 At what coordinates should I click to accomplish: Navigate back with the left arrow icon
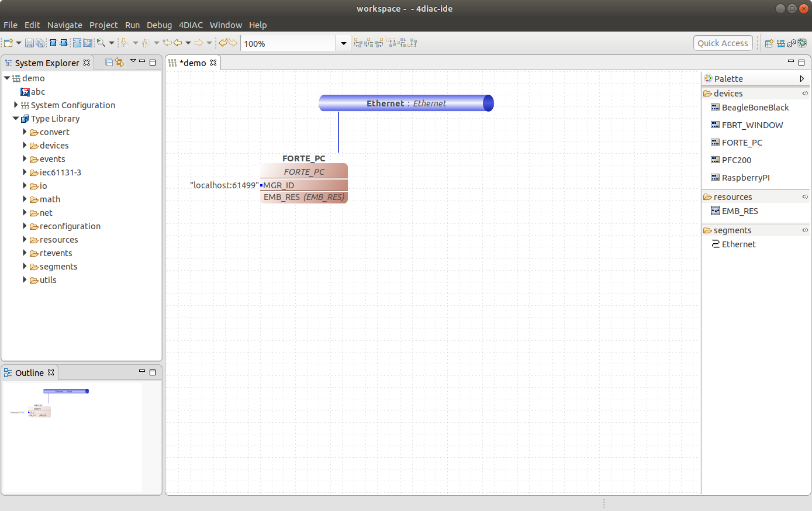pyautogui.click(x=178, y=43)
